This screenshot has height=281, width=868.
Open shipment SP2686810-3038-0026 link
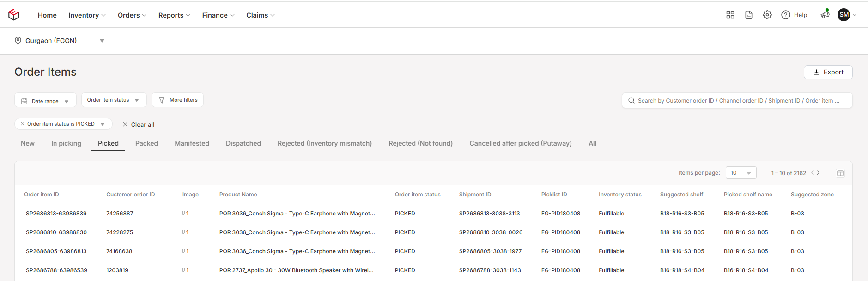(491, 232)
